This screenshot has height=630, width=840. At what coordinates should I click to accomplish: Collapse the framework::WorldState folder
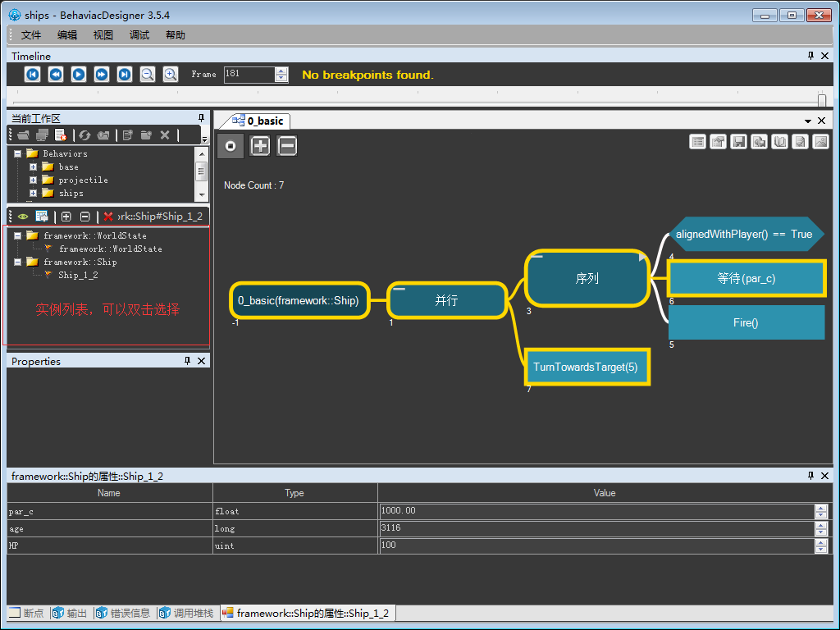coord(18,235)
